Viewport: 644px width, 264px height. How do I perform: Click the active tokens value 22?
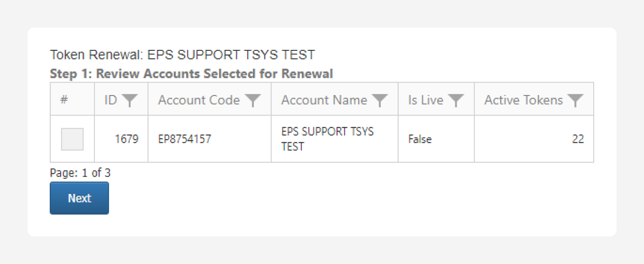(578, 139)
